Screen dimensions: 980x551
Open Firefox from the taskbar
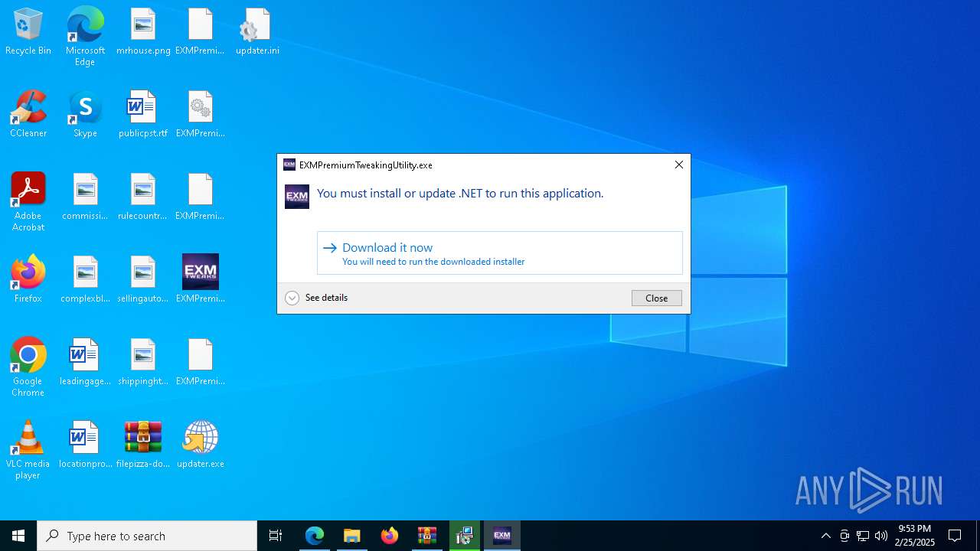tap(390, 536)
